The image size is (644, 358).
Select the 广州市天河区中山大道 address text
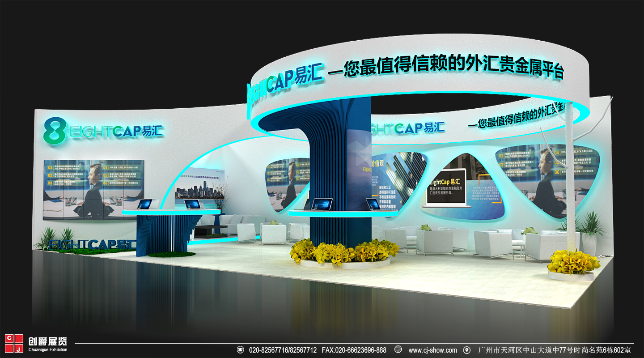click(x=555, y=350)
